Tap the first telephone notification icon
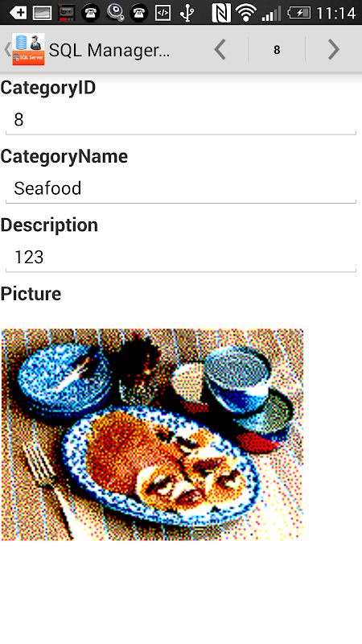The width and height of the screenshot is (362, 644). click(90, 13)
